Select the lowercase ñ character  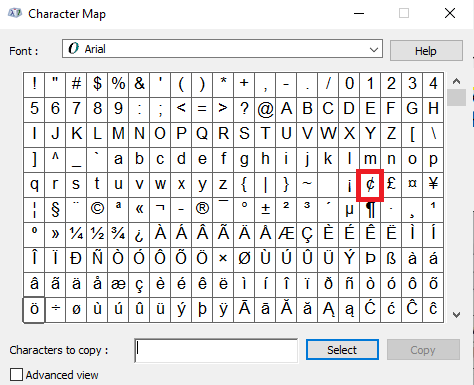349,285
